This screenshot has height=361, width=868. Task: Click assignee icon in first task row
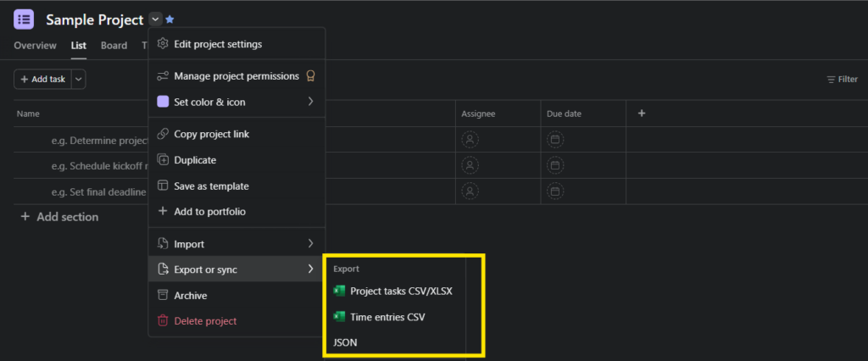(470, 140)
